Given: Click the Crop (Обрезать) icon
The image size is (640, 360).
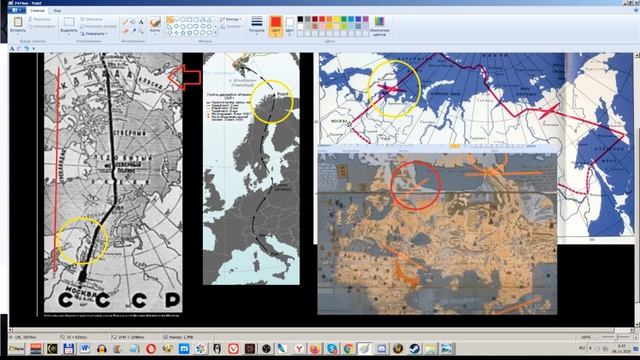Looking at the screenshot, I should [x=82, y=19].
